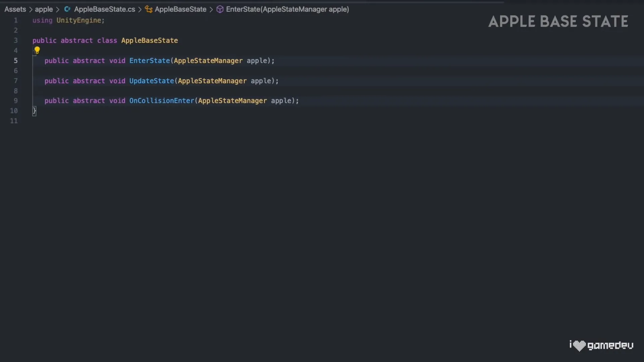
Task: Select AppleBaseState.cs in the breadcrumb bar
Action: coord(104,9)
